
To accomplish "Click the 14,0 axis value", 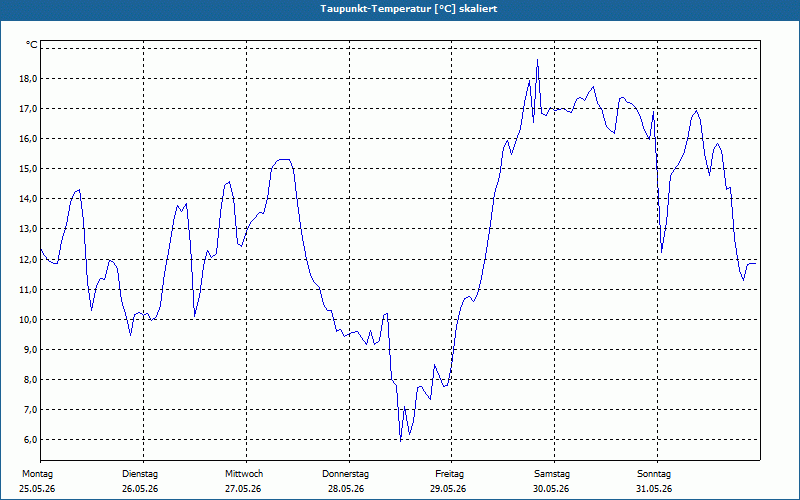I will tap(29, 199).
